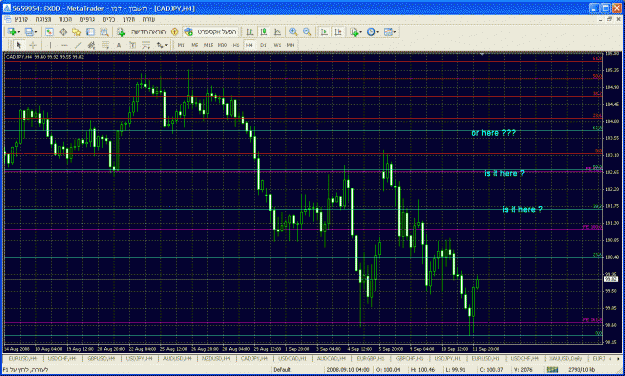Expand the Profiles dropdown arrow
Screen dimensions: 625x376
(x=36, y=32)
